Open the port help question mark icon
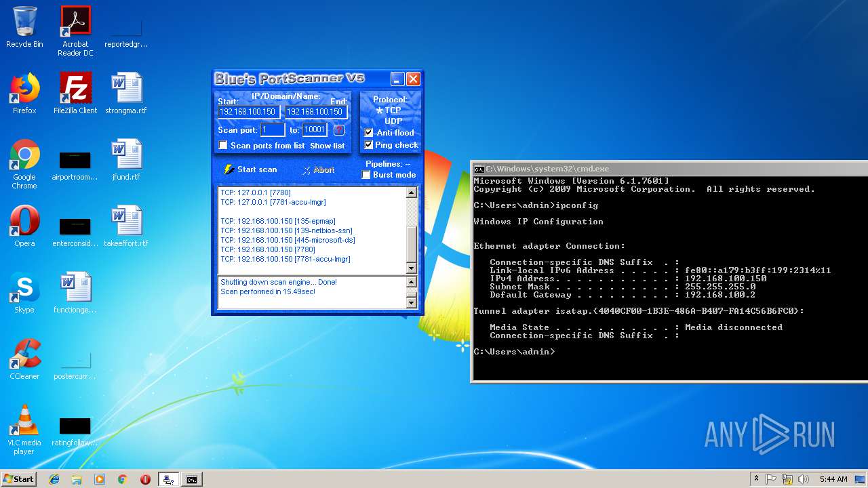The height and width of the screenshot is (488, 868). tap(339, 130)
